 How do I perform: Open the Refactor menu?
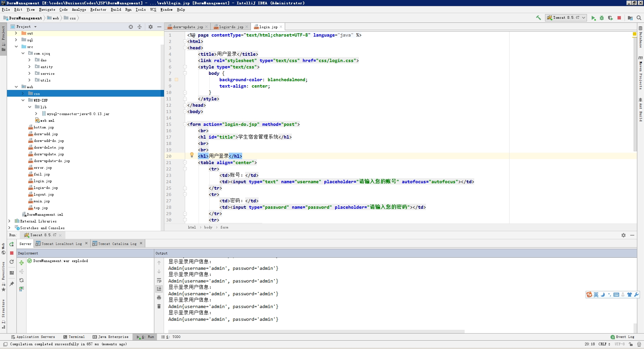coord(98,10)
